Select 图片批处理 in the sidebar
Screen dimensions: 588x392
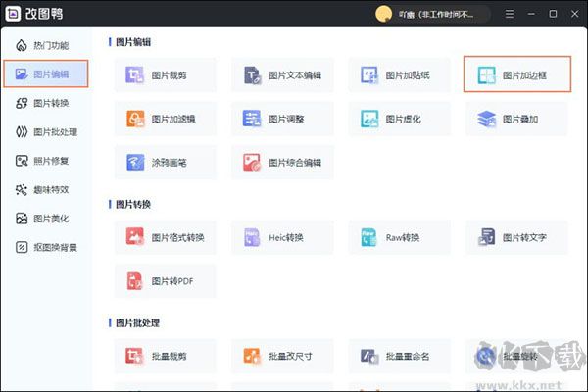[x=46, y=132]
